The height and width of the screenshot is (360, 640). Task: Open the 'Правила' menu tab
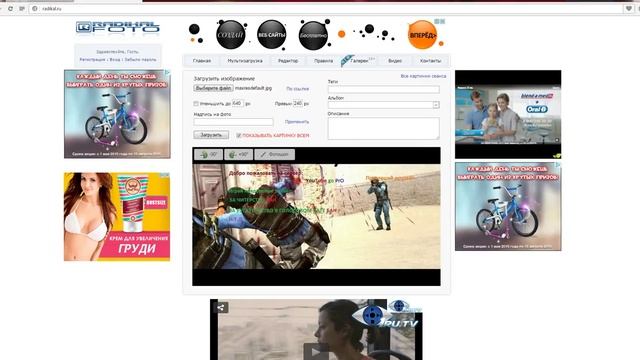click(x=323, y=61)
